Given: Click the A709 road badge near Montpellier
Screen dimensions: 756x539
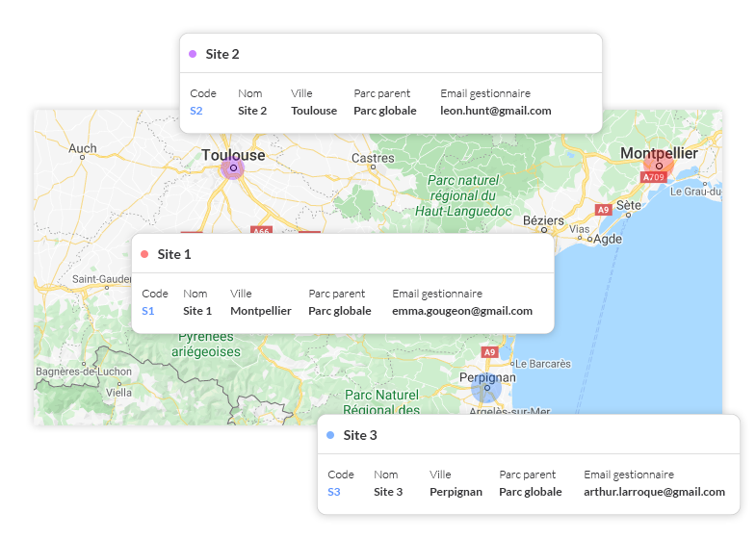Looking at the screenshot, I should [653, 177].
